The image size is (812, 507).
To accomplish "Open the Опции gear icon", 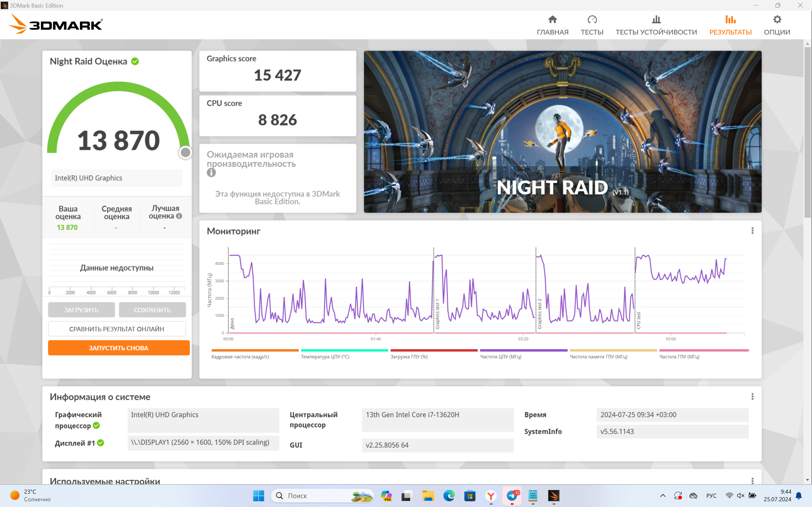I will tap(777, 19).
